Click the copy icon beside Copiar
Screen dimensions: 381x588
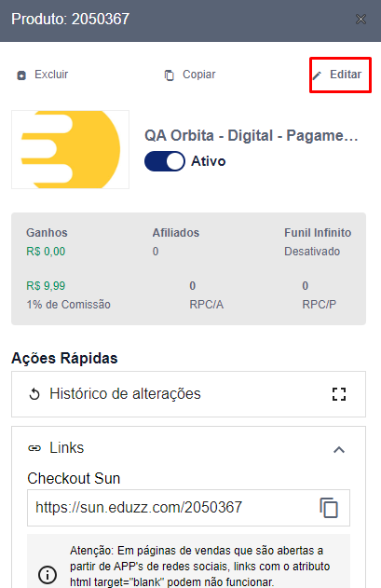170,75
